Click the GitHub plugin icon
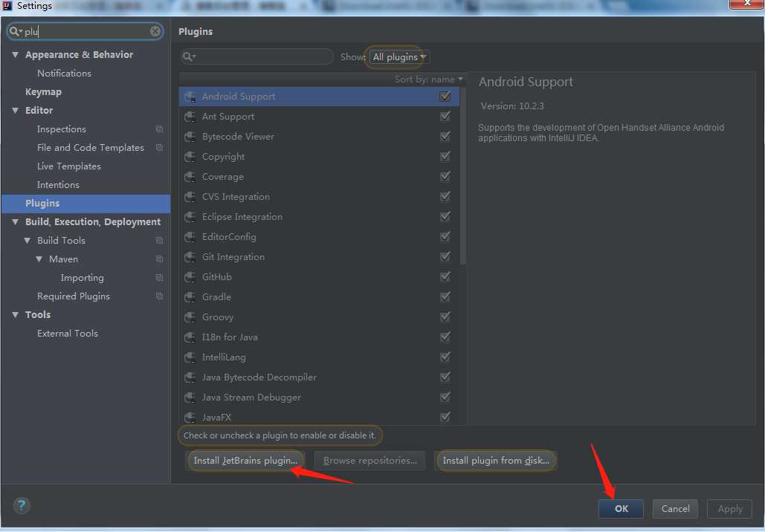 (190, 277)
